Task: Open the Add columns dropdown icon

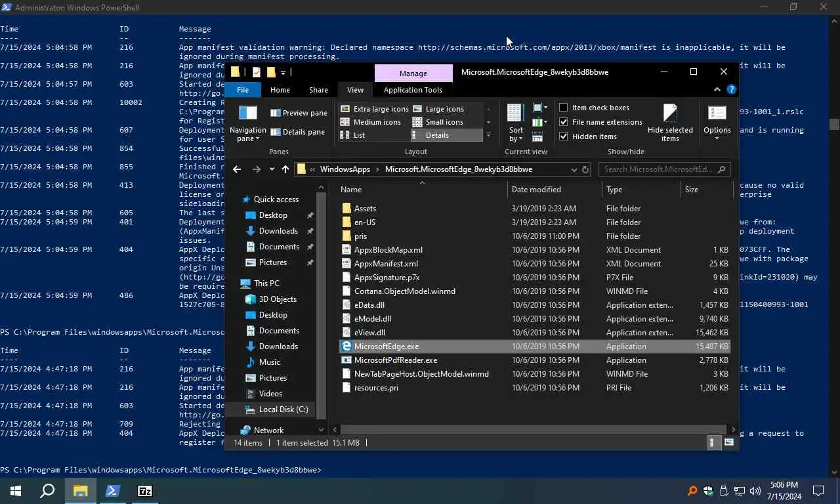Action: click(539, 122)
